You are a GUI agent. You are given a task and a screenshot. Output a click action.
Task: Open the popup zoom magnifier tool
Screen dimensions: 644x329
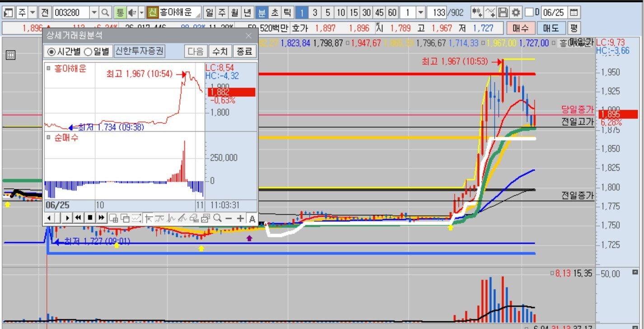[x=217, y=218]
